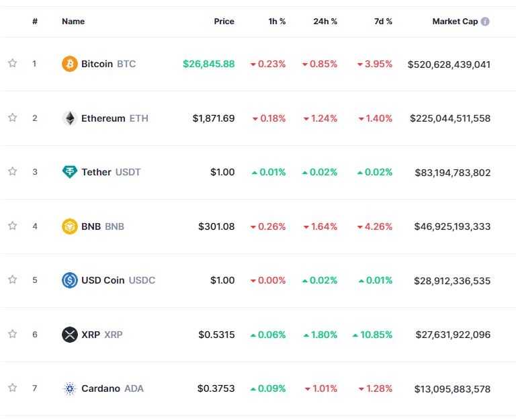Sort table by Price column header

tap(224, 22)
